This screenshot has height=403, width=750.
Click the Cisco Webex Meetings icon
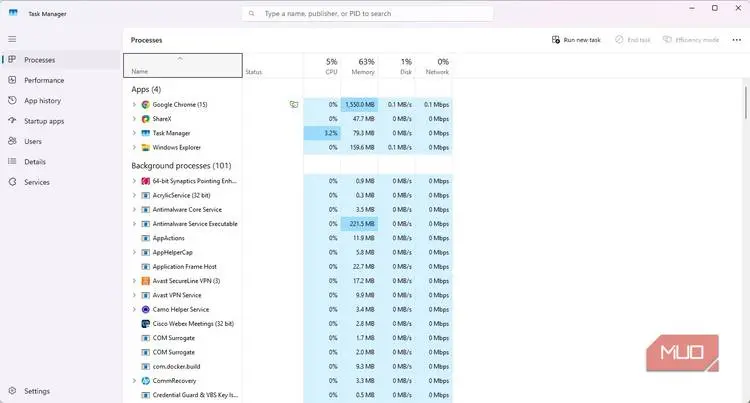(145, 324)
